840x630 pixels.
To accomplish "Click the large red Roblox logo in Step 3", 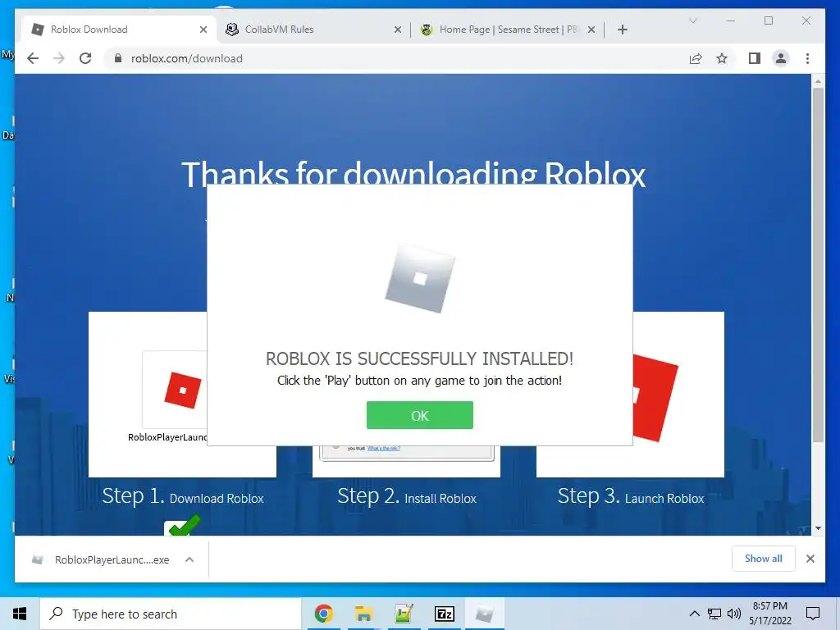I will tap(655, 398).
